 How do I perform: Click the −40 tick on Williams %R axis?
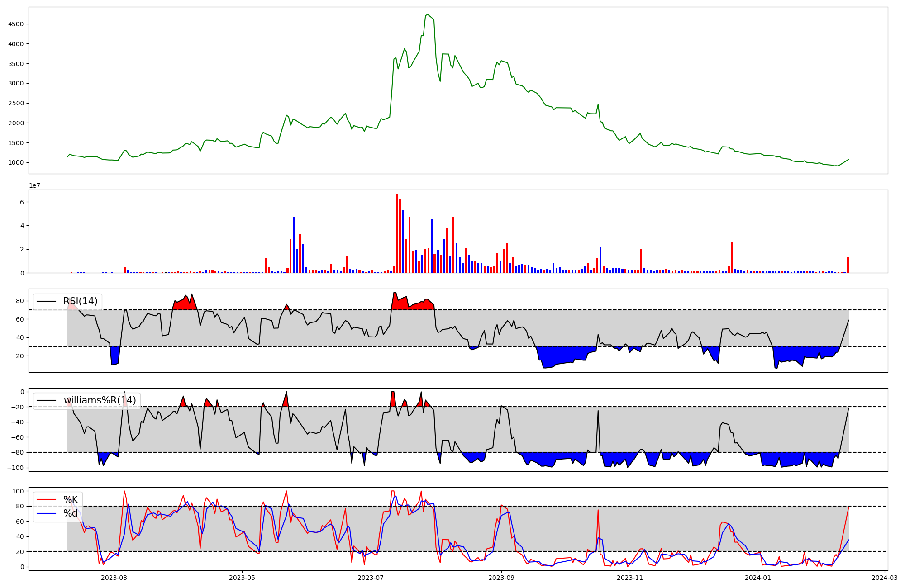pyautogui.click(x=18, y=422)
